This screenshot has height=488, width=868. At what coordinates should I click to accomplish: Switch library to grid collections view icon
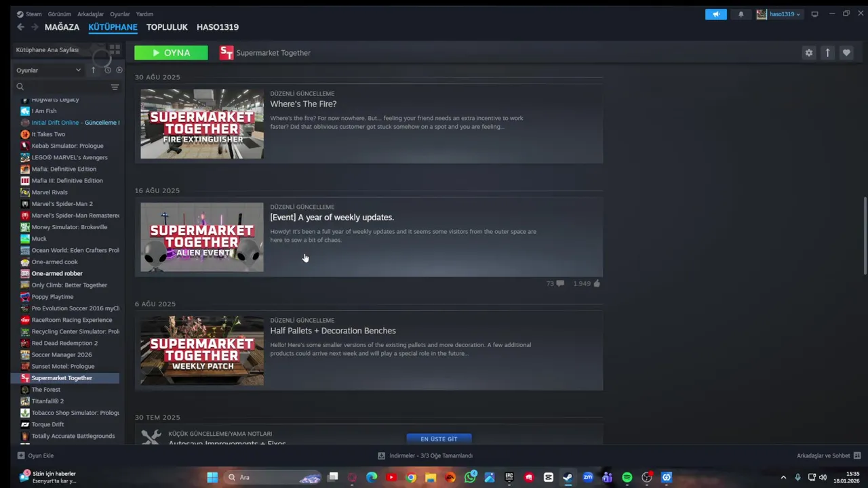[x=115, y=49]
